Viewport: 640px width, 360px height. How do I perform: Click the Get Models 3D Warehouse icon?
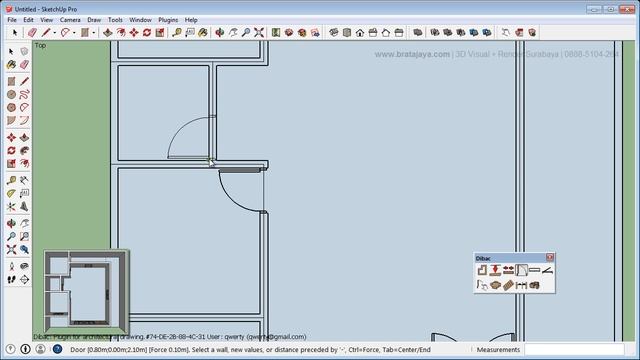tap(289, 32)
